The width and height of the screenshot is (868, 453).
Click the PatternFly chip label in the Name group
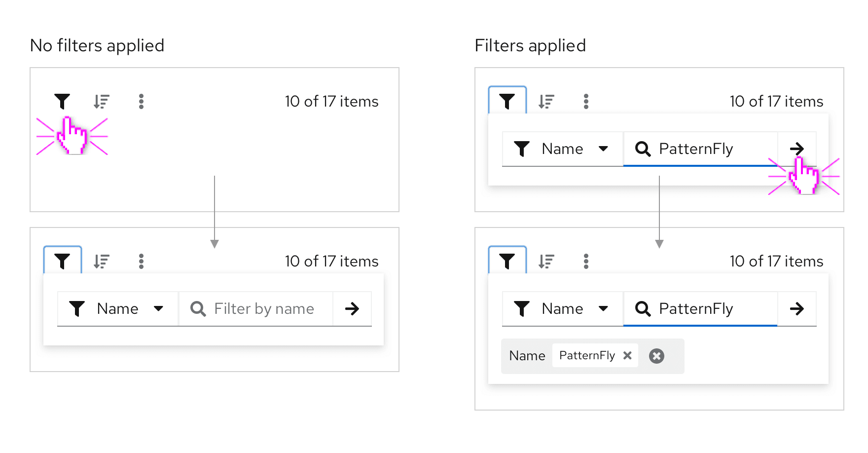(587, 355)
